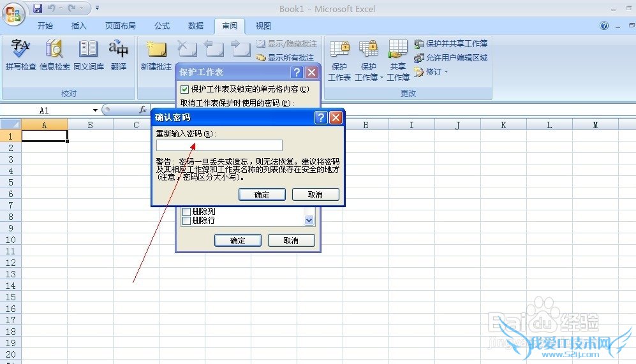Image resolution: width=636 pixels, height=364 pixels.
Task: Open Excel Help question mark icon
Action: click(604, 26)
